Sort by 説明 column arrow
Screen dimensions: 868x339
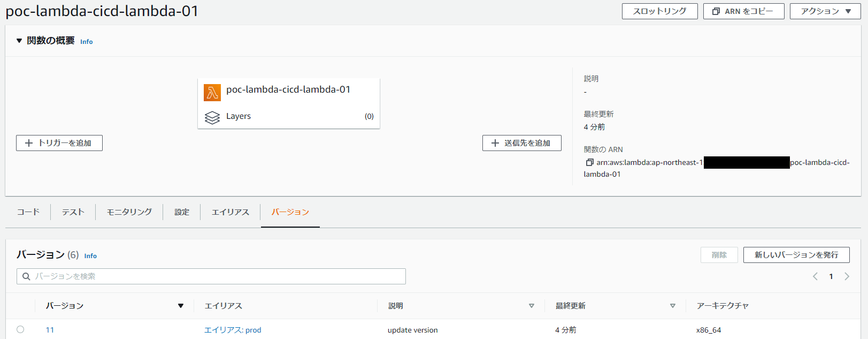point(532,306)
